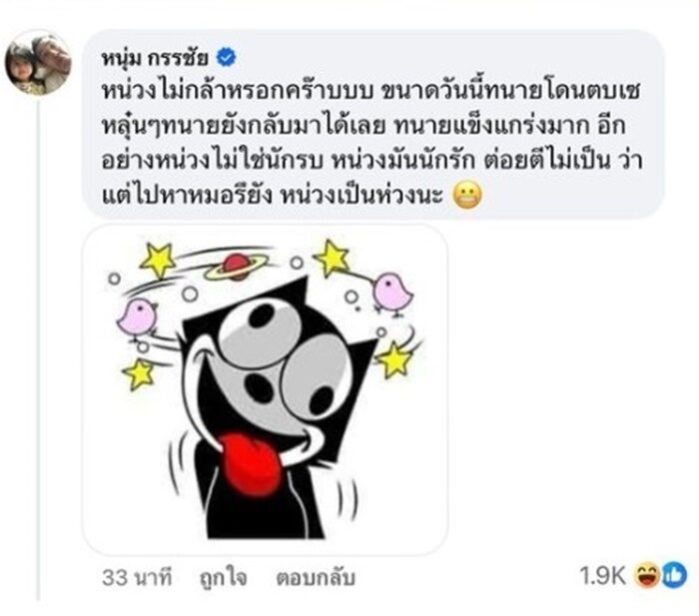699x616 pixels.
Task: Open the Felix the cat sticker
Action: (x=265, y=389)
